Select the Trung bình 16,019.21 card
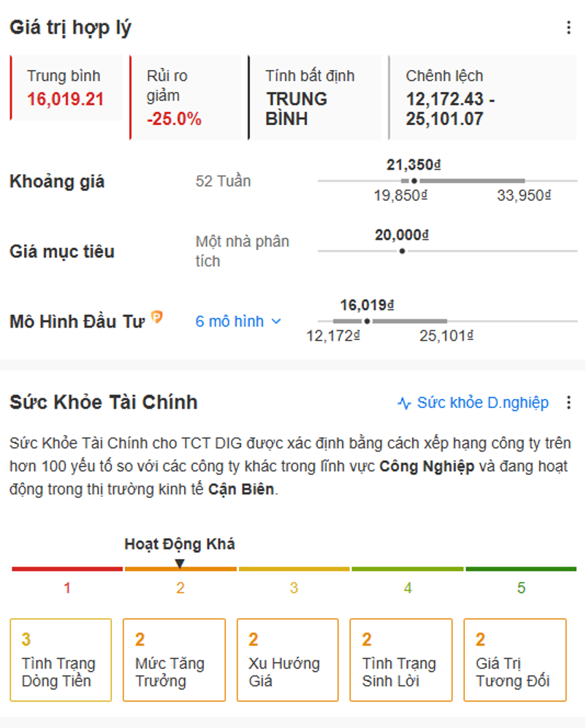Viewport: 586px width, 728px height. tap(66, 88)
